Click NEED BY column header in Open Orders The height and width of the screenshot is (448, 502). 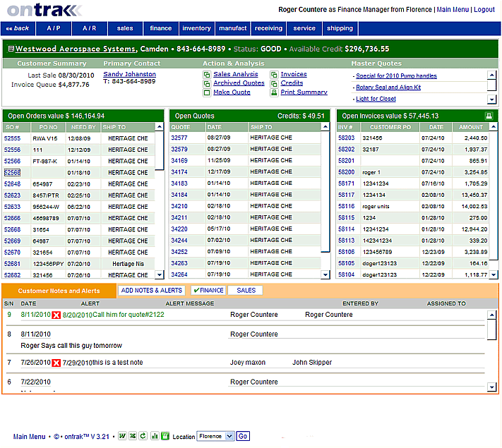83,127
